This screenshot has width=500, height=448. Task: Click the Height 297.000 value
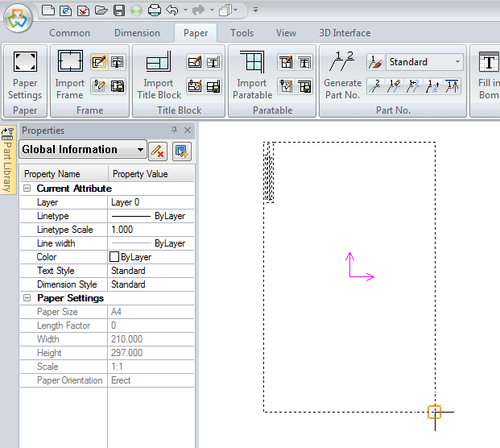(151, 353)
